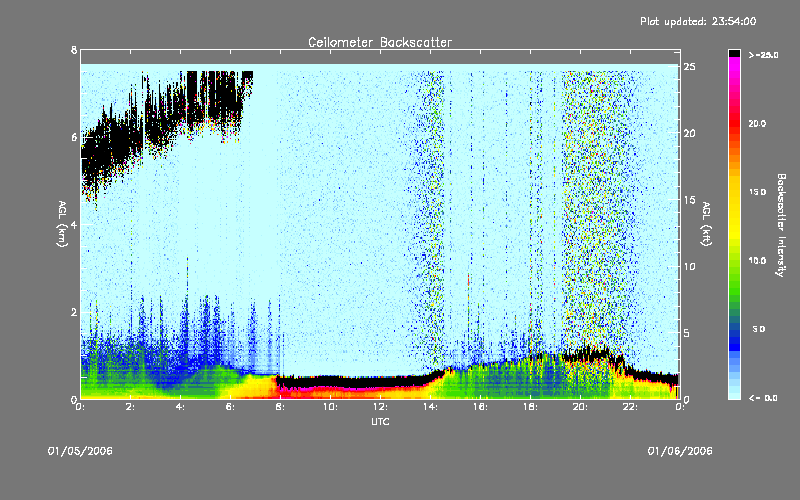Click the right kft axis tick '15'
The image size is (800, 500).
click(x=690, y=200)
